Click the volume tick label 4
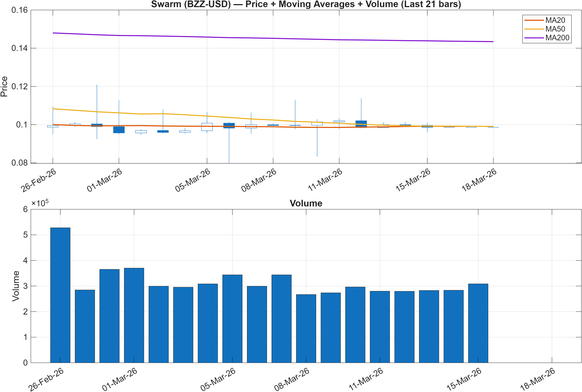The width and height of the screenshot is (582, 392). (x=25, y=260)
